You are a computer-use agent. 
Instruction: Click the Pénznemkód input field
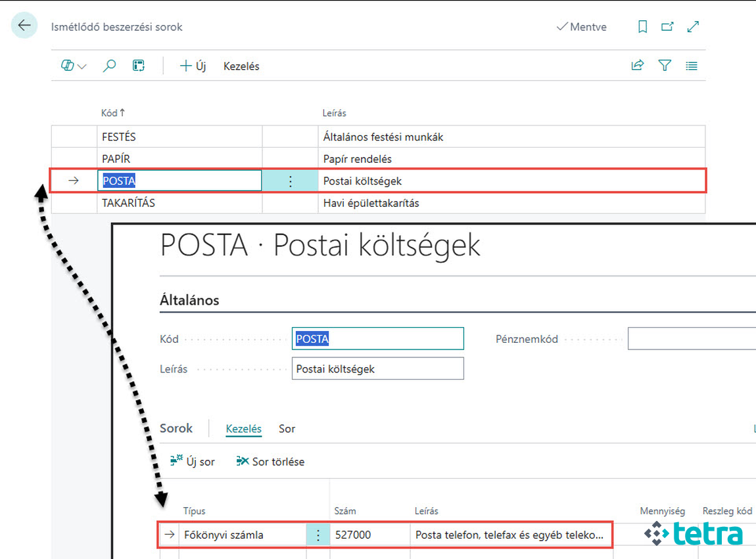[690, 338]
